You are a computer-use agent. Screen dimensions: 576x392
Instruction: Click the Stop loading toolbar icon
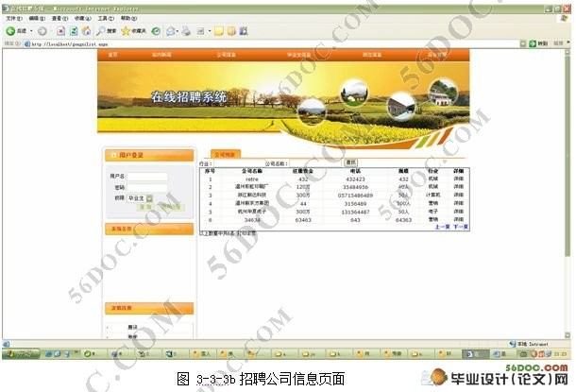pos(59,30)
